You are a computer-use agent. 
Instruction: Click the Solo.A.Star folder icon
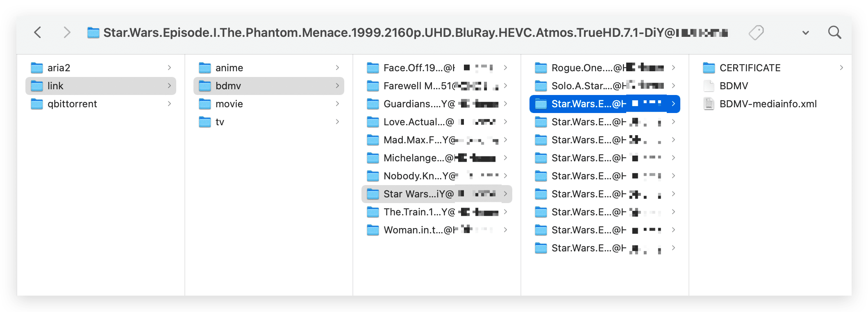tap(541, 86)
